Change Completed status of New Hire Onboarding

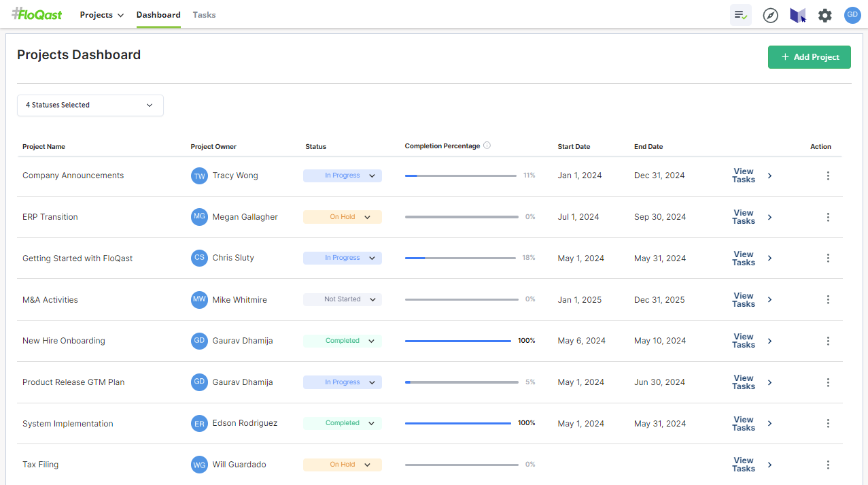[343, 341]
